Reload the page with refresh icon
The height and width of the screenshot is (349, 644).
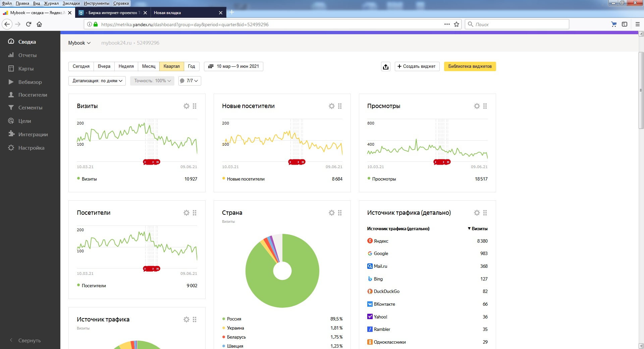click(x=29, y=24)
